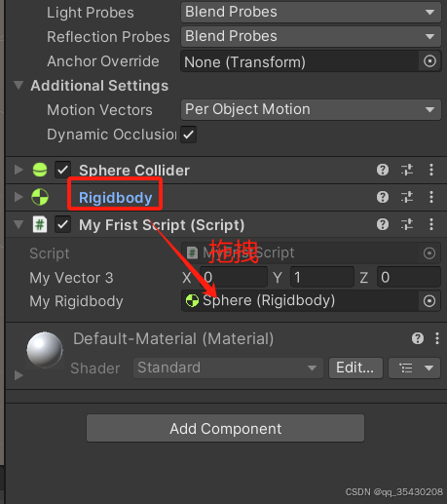Click object picker for Anchor Override
The width and height of the screenshot is (447, 504).
pos(429,61)
